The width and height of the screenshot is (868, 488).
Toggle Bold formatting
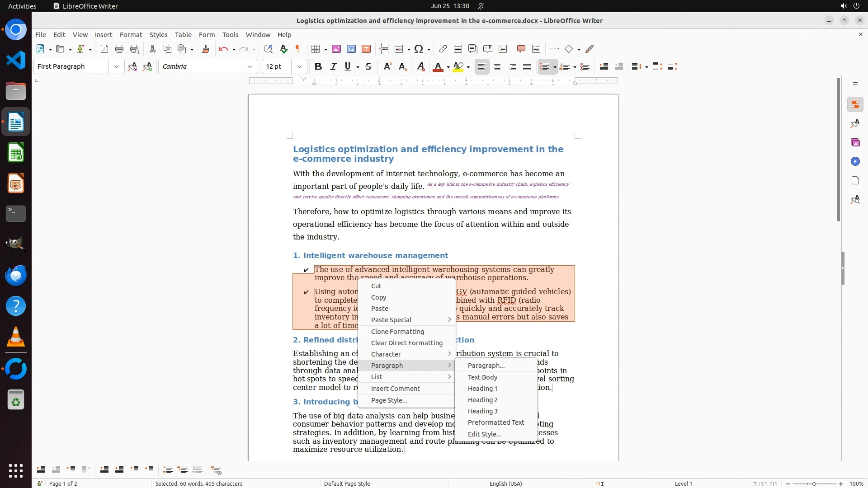pyautogui.click(x=318, y=66)
